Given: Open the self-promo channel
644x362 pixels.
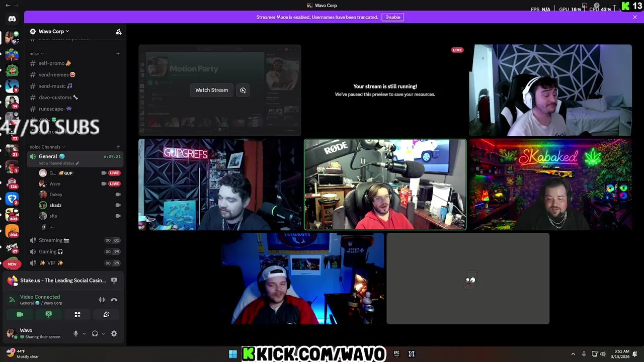Looking at the screenshot, I should tap(74, 63).
